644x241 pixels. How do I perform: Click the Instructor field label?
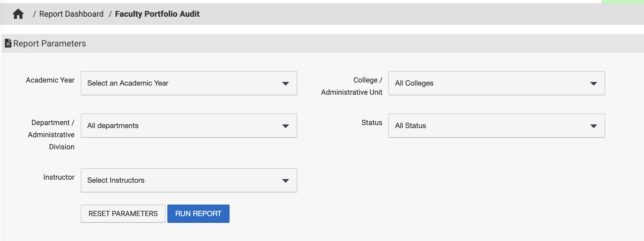coord(59,177)
